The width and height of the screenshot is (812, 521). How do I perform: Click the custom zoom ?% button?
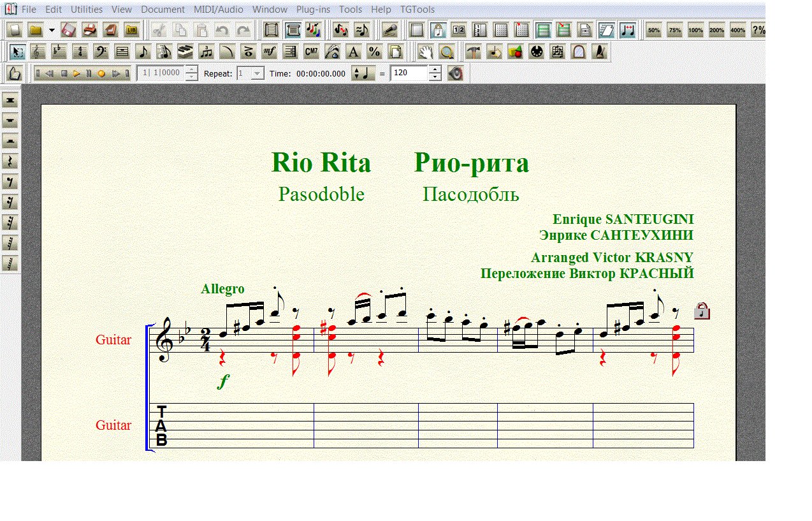click(758, 30)
